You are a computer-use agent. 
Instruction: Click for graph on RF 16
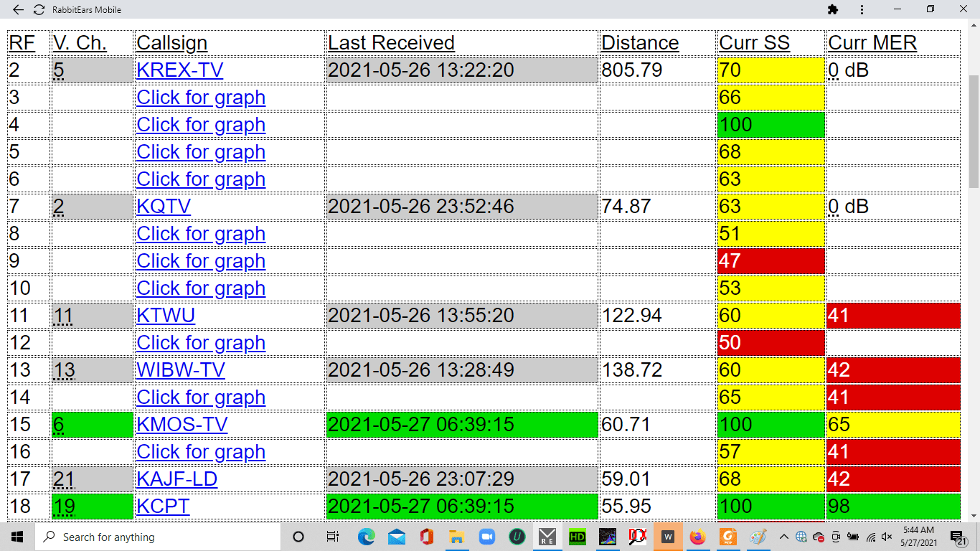pyautogui.click(x=201, y=451)
